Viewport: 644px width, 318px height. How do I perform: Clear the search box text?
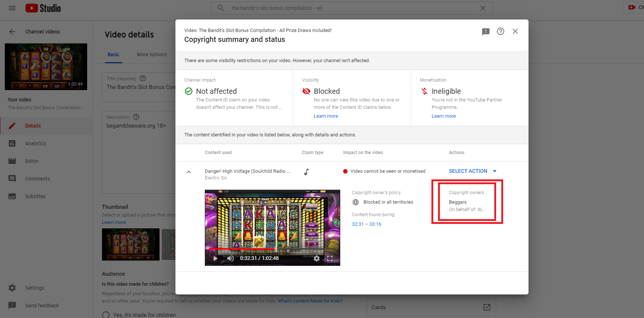coord(483,8)
